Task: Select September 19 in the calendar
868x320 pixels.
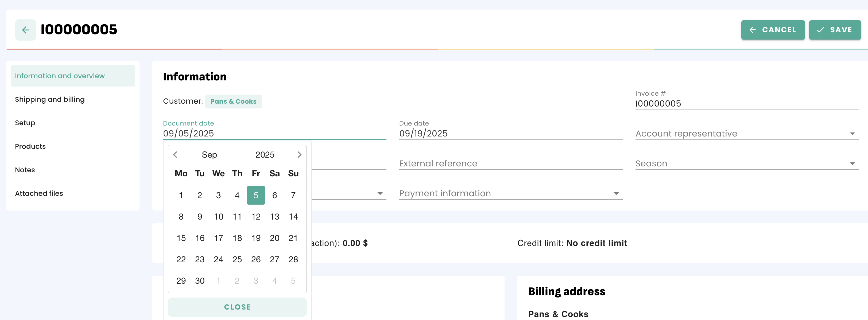Action: click(256, 238)
